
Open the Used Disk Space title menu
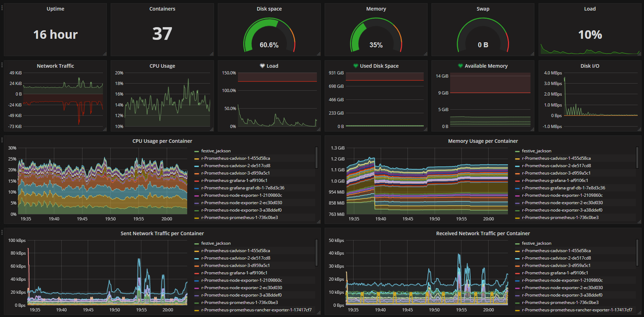coord(379,66)
